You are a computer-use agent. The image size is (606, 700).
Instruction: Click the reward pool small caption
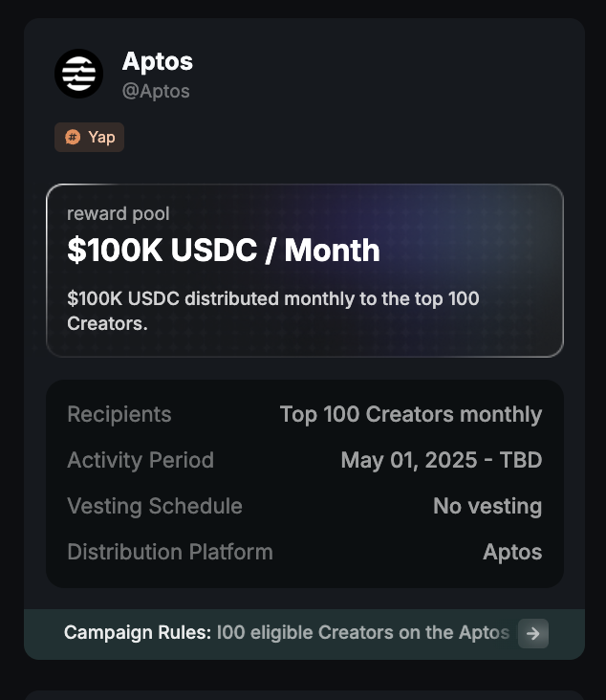(x=119, y=214)
